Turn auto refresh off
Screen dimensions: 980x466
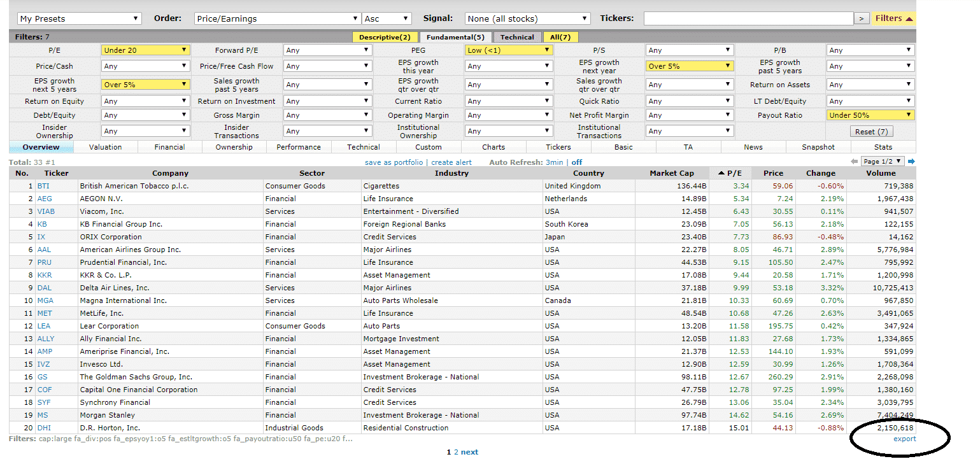pos(577,162)
